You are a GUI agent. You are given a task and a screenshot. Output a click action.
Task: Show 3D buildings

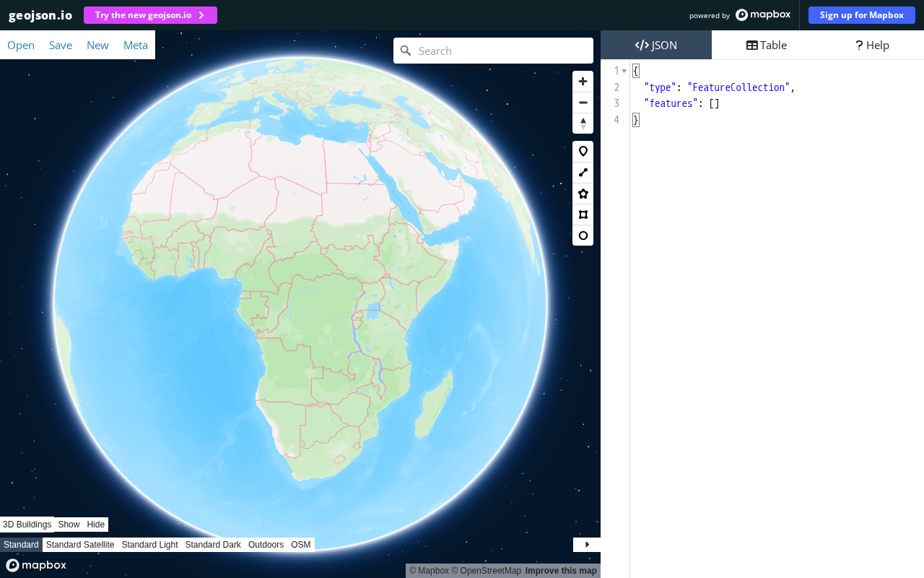(x=69, y=525)
